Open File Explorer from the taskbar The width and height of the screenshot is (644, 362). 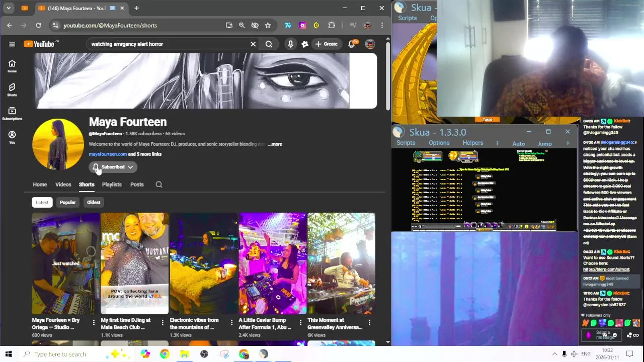coord(184,354)
